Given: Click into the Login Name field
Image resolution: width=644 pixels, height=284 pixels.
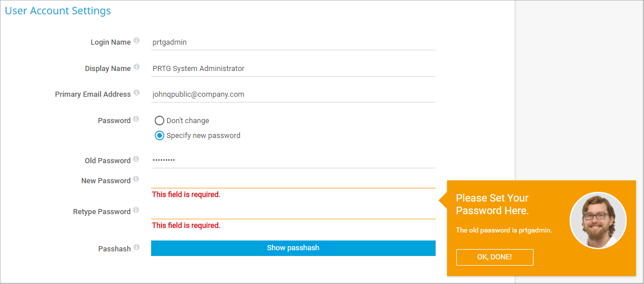Looking at the screenshot, I should pyautogui.click(x=293, y=42).
